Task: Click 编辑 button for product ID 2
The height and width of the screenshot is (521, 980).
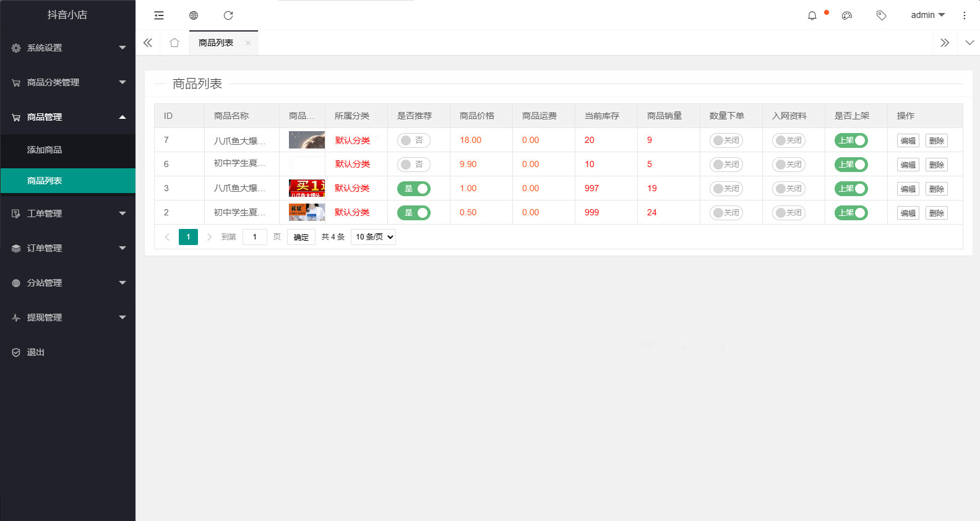Action: [908, 213]
